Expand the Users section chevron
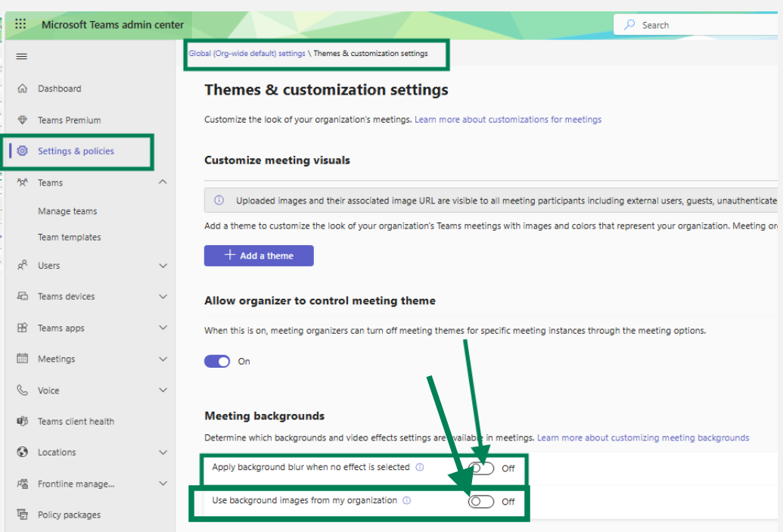The image size is (783, 532). pos(163,266)
